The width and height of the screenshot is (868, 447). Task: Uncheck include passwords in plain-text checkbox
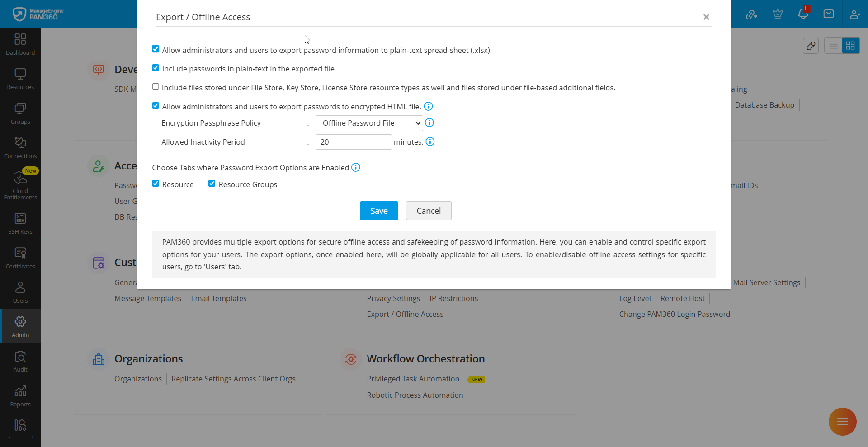pyautogui.click(x=156, y=68)
